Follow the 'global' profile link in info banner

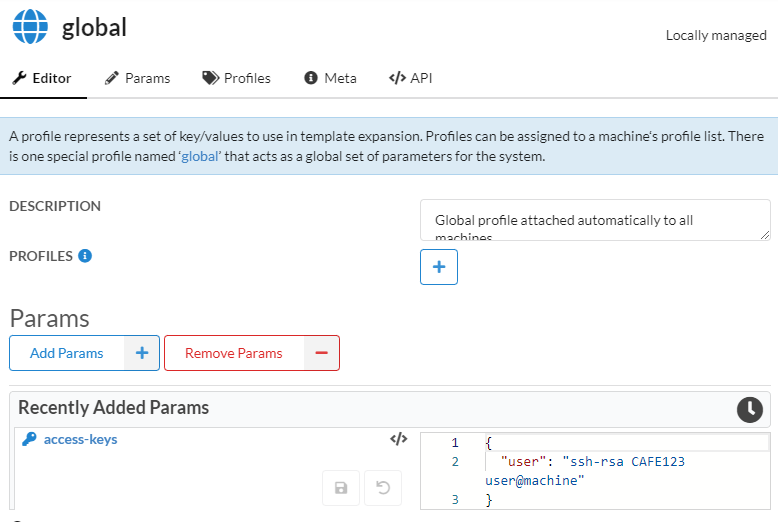199,157
